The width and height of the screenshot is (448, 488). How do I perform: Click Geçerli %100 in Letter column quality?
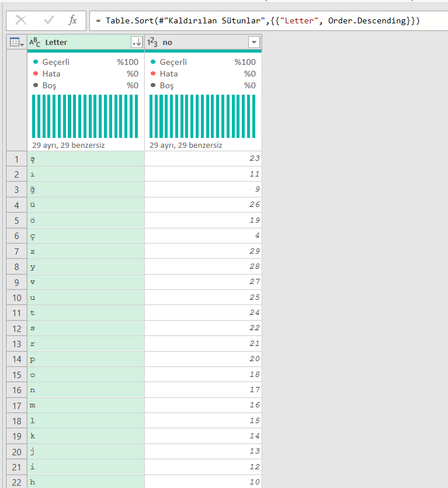pos(85,62)
